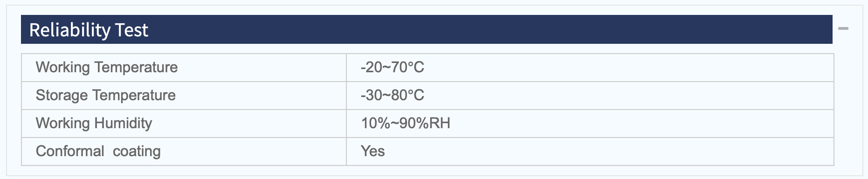Click the Reliability Test title text

(x=89, y=30)
